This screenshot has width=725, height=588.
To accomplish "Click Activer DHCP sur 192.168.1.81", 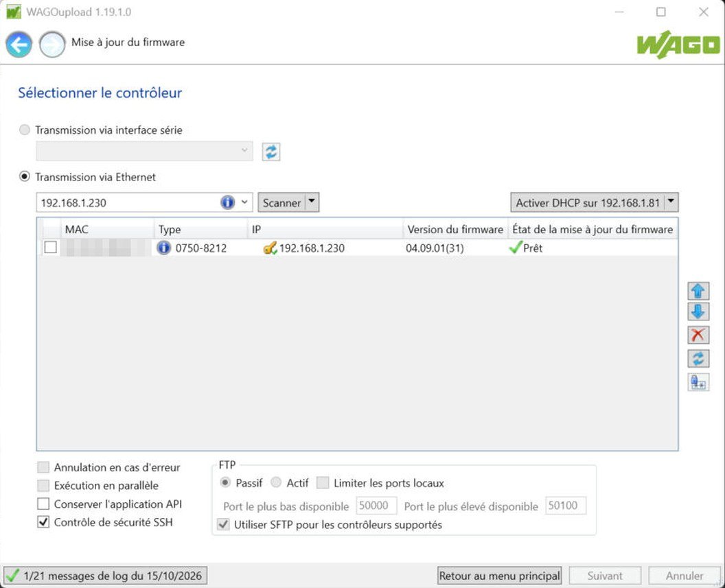I will coord(588,202).
